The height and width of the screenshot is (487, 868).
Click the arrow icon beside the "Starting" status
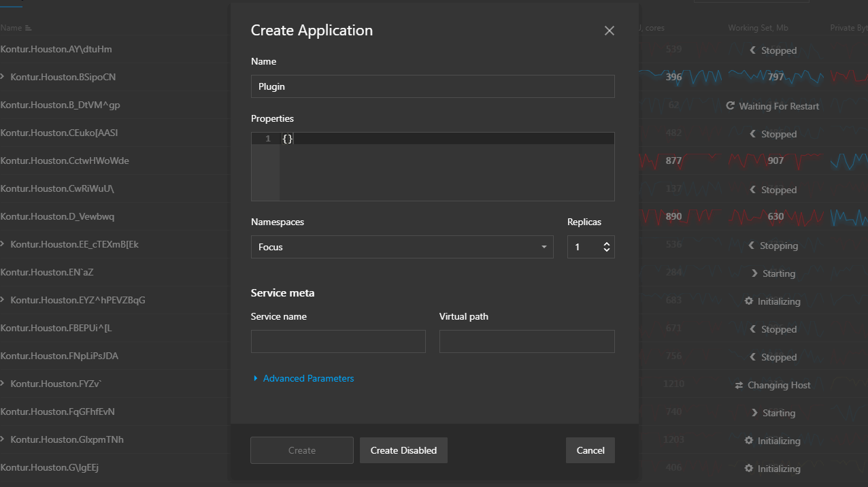(754, 273)
